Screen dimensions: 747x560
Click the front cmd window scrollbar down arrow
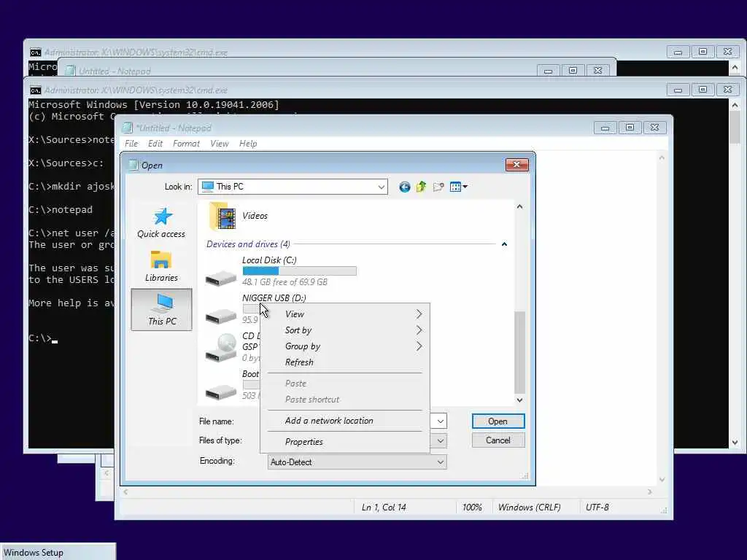(735, 443)
